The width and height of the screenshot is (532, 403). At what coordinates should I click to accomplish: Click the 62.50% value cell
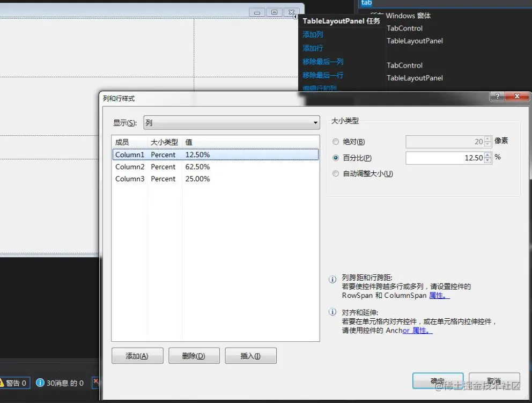pos(197,167)
